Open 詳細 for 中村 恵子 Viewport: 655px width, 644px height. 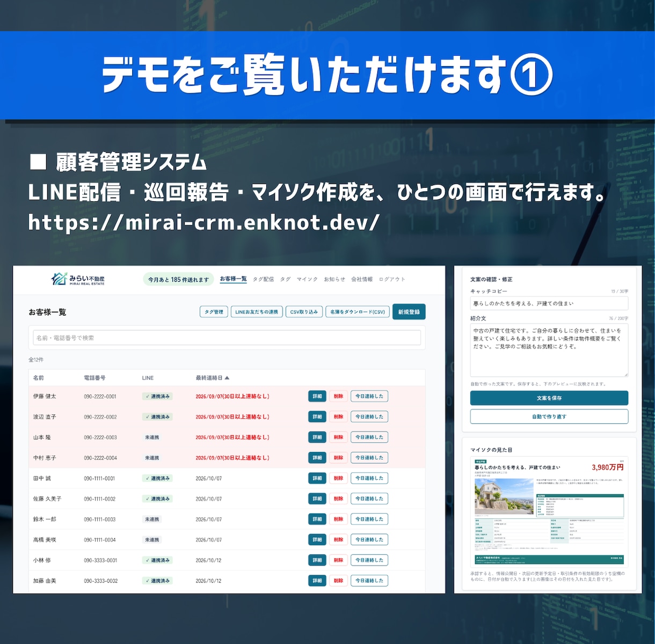pos(317,458)
